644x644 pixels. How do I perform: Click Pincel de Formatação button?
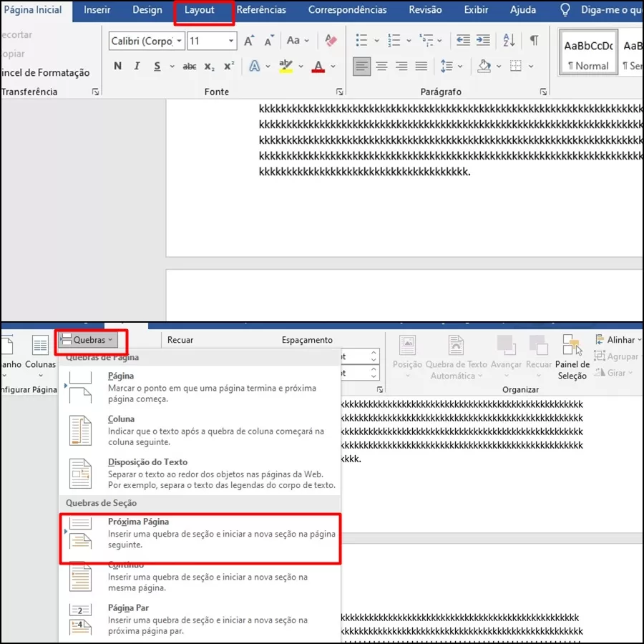(x=45, y=73)
